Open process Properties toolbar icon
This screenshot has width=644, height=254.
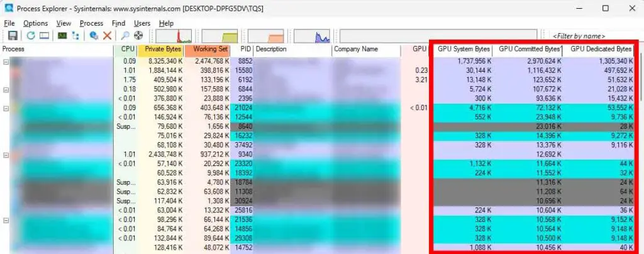click(94, 36)
